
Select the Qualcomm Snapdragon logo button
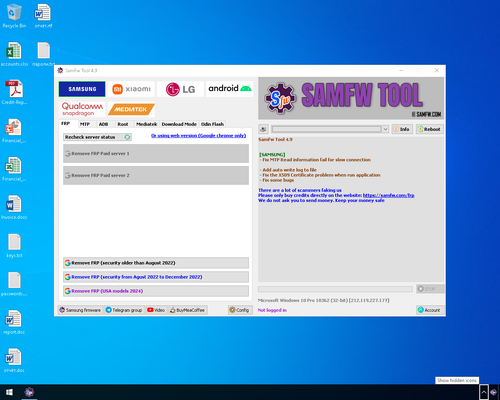[x=82, y=109]
